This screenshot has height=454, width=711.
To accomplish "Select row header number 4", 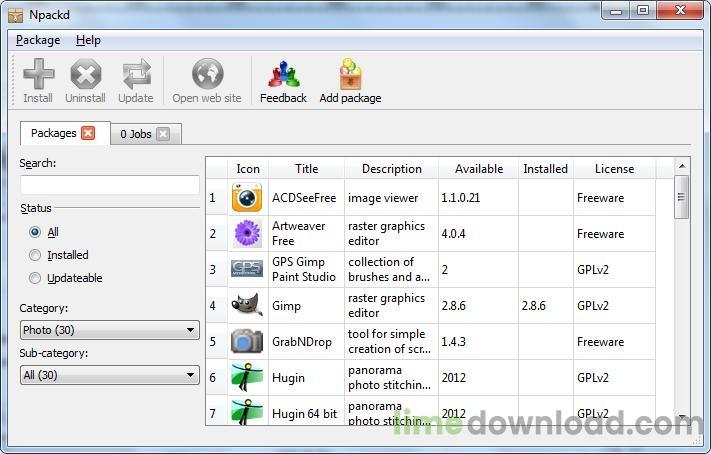I will pos(216,306).
